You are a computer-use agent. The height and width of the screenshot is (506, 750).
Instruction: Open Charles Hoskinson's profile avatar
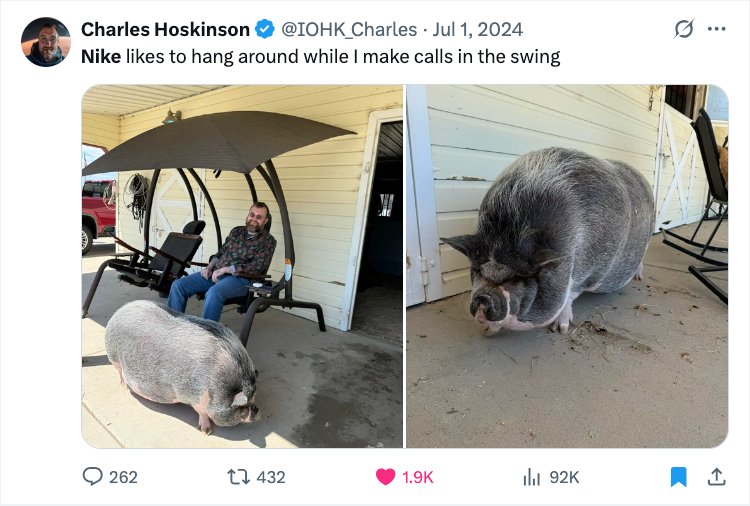[x=46, y=42]
